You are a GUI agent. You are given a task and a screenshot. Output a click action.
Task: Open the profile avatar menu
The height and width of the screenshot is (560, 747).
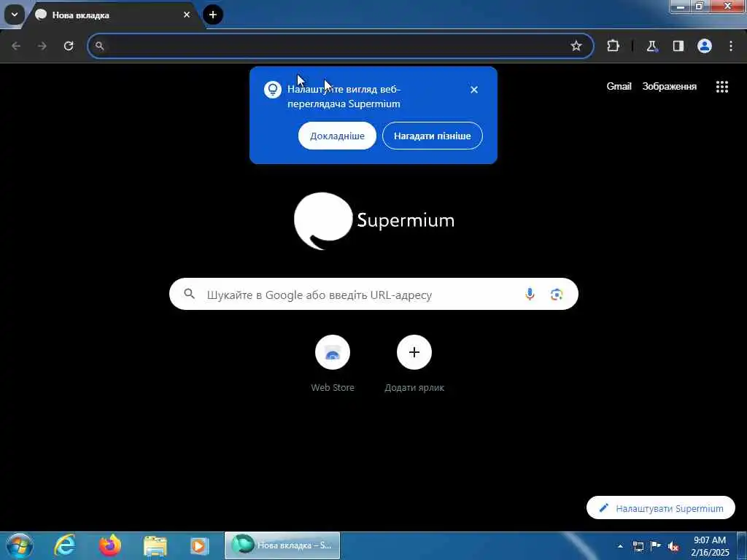(x=705, y=46)
